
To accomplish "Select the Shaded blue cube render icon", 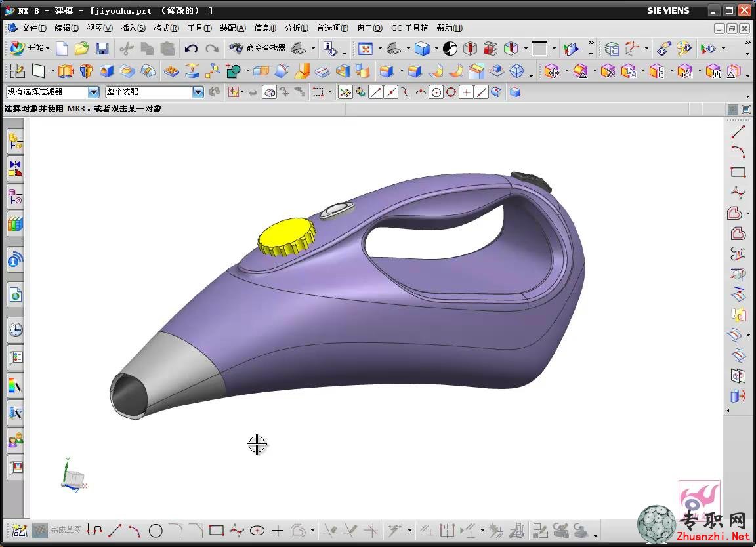I will point(422,48).
